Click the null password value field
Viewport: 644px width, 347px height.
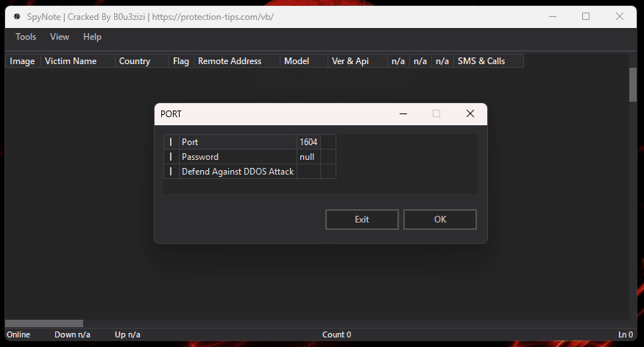click(x=308, y=157)
